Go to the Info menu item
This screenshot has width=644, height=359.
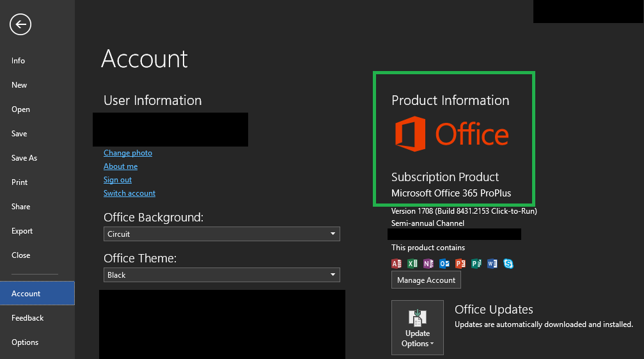coord(19,61)
